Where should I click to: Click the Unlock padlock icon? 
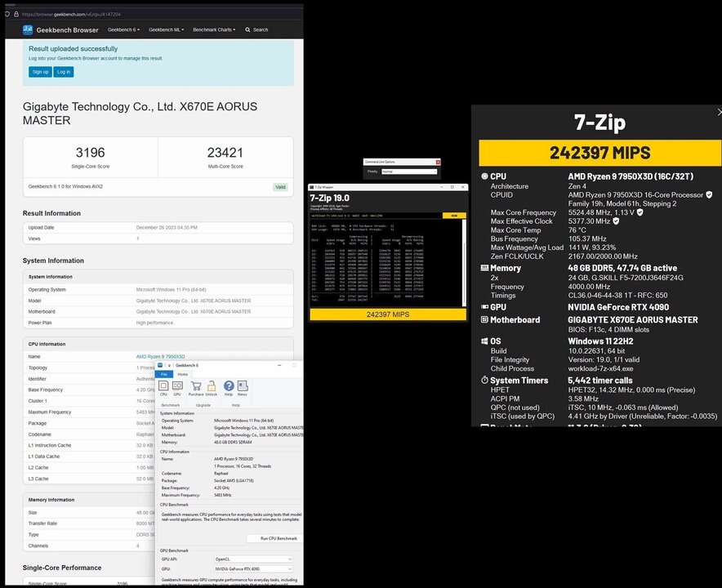pyautogui.click(x=212, y=387)
